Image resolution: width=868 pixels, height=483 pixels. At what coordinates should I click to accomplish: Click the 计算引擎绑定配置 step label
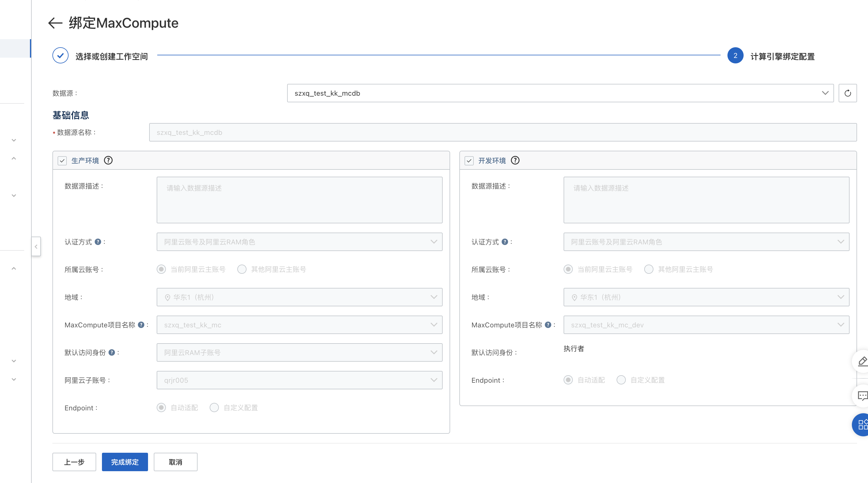coord(782,56)
